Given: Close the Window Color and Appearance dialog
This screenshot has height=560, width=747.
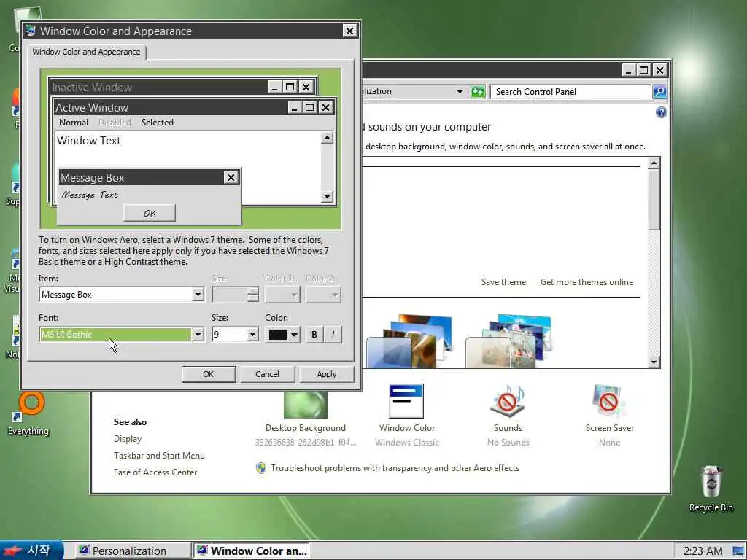Looking at the screenshot, I should coord(349,31).
